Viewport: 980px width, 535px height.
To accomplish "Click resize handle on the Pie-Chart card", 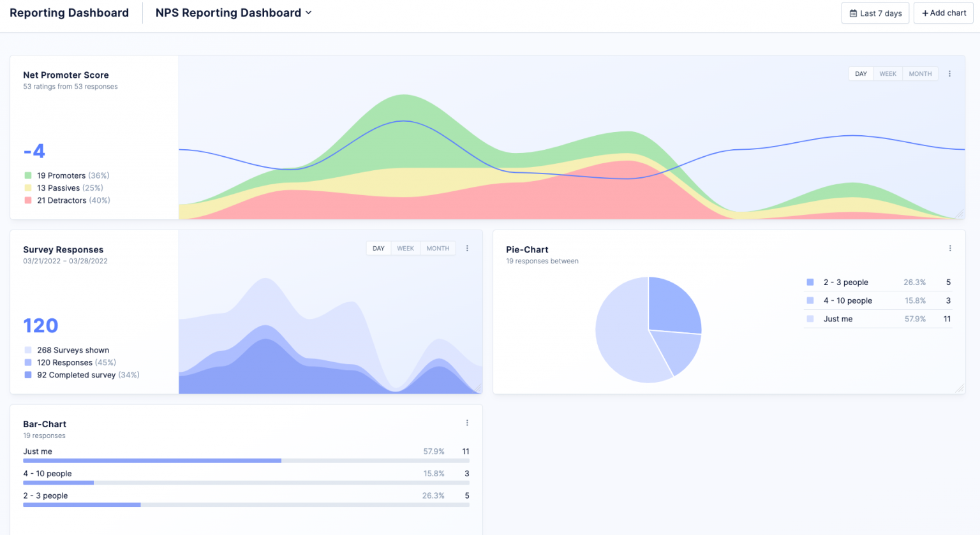I will coord(960,388).
